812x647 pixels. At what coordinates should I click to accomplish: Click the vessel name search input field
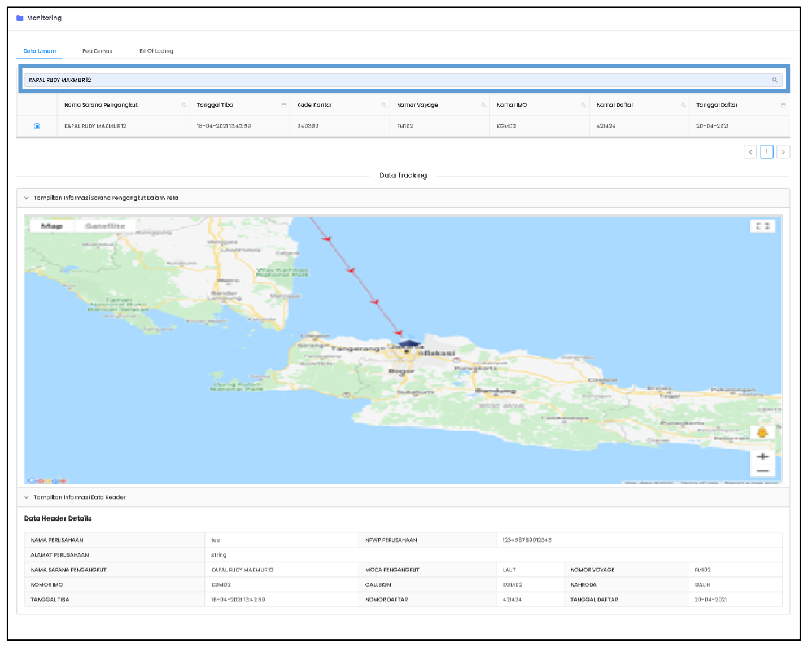pos(395,80)
